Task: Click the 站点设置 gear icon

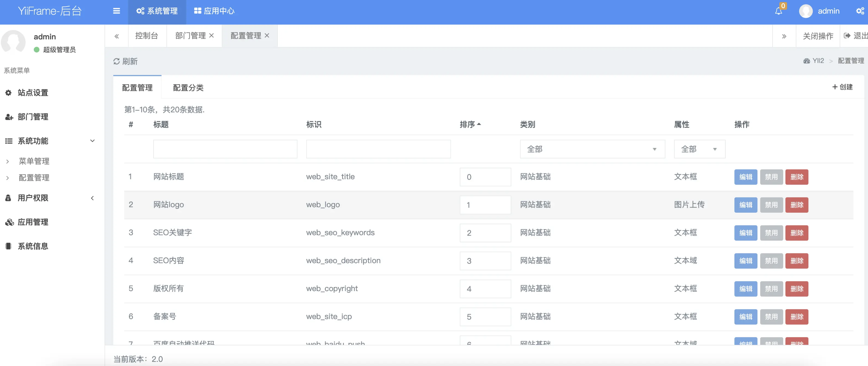Action: pos(9,93)
